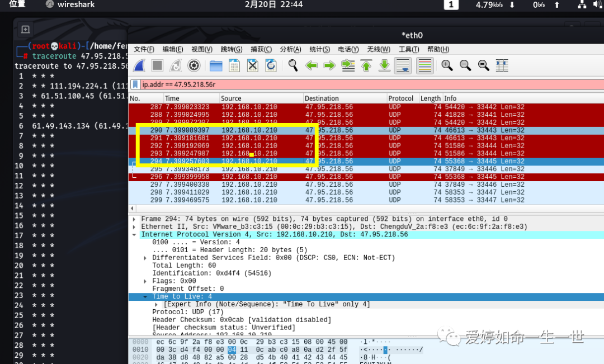
Task: Open the 工具(T) menu
Action: (409, 49)
